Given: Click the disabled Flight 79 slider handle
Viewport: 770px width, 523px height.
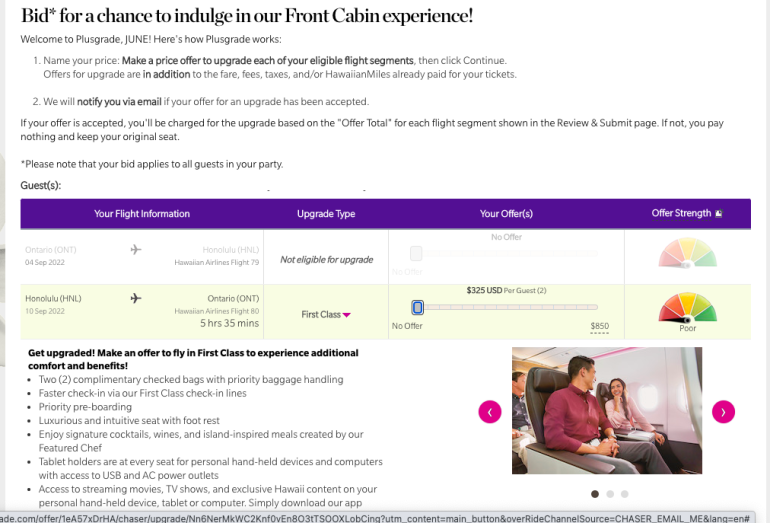Looking at the screenshot, I should pos(416,253).
